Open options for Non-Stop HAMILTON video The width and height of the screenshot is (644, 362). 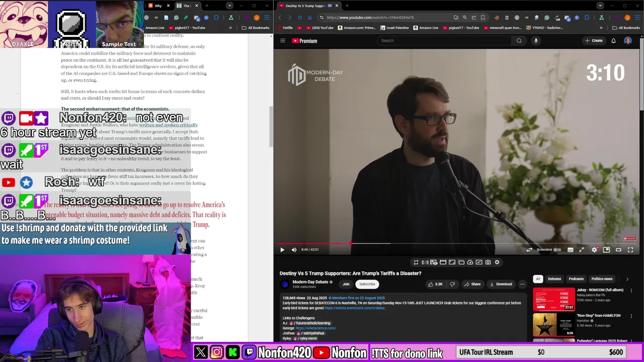point(631,316)
